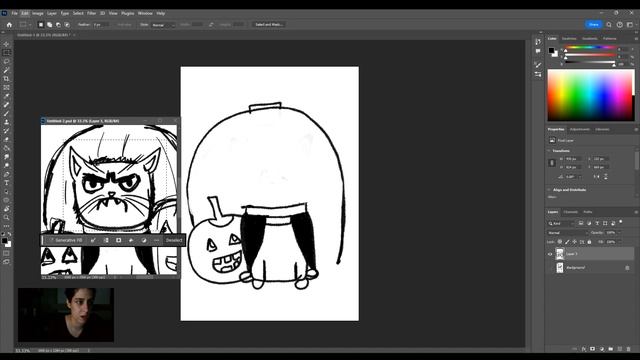Viewport: 640px width, 360px height.
Task: Click the new group folder icon
Action: coord(611,349)
